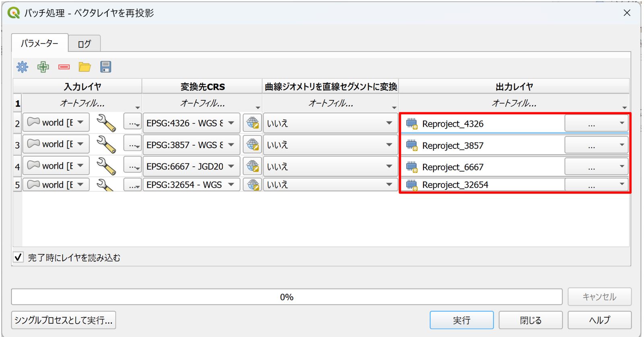The image size is (644, 337).
Task: Expand 変換先CRS autofill dropdown
Action: click(202, 103)
